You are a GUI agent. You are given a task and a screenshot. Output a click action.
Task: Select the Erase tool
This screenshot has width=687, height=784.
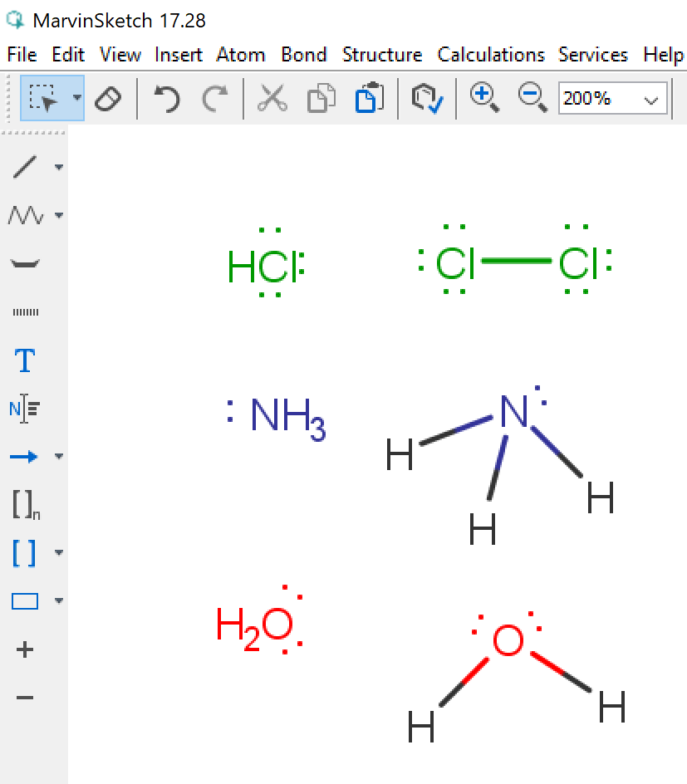tap(108, 99)
